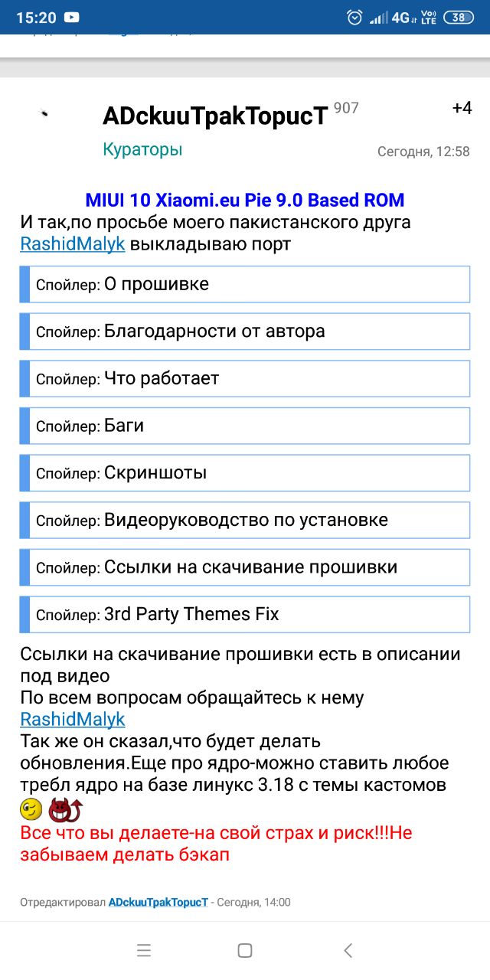Expand the "Благодарности от автора" spoiler

(245, 332)
